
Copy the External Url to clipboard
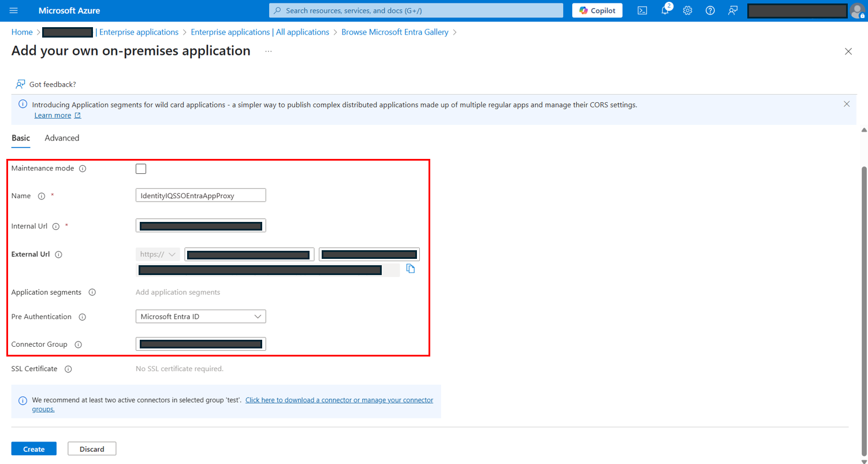click(x=411, y=269)
